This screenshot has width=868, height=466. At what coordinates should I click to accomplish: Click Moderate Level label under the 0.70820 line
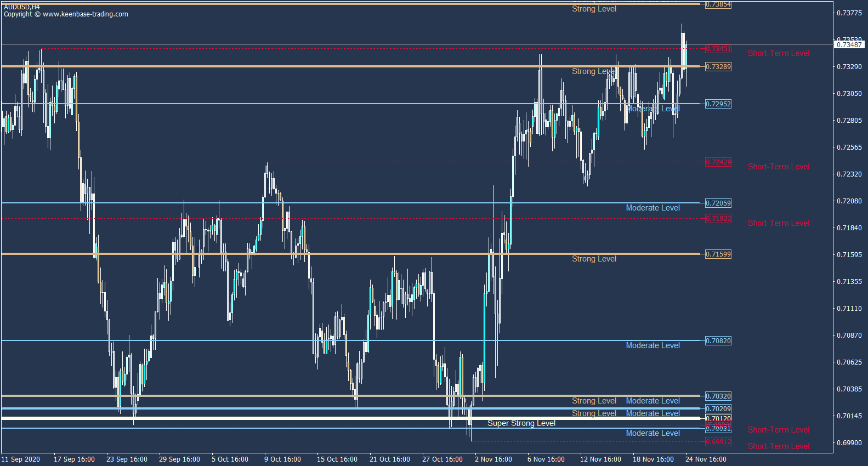[x=653, y=345]
